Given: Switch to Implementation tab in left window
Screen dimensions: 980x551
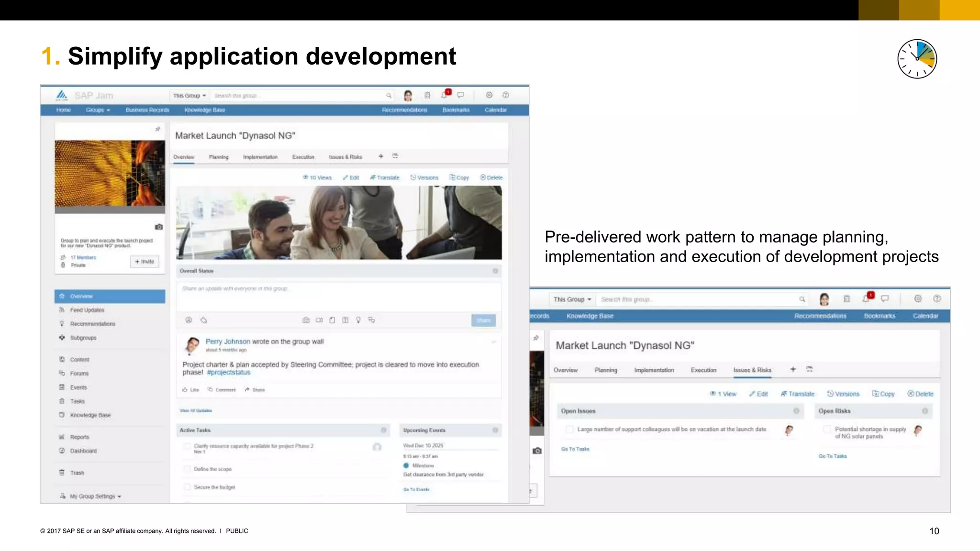Looking at the screenshot, I should (x=260, y=157).
